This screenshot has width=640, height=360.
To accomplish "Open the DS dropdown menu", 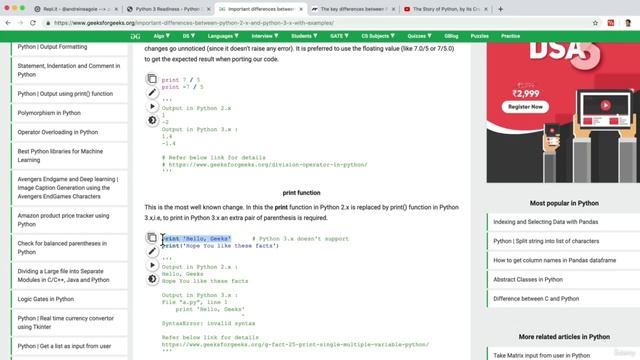I will pos(189,36).
